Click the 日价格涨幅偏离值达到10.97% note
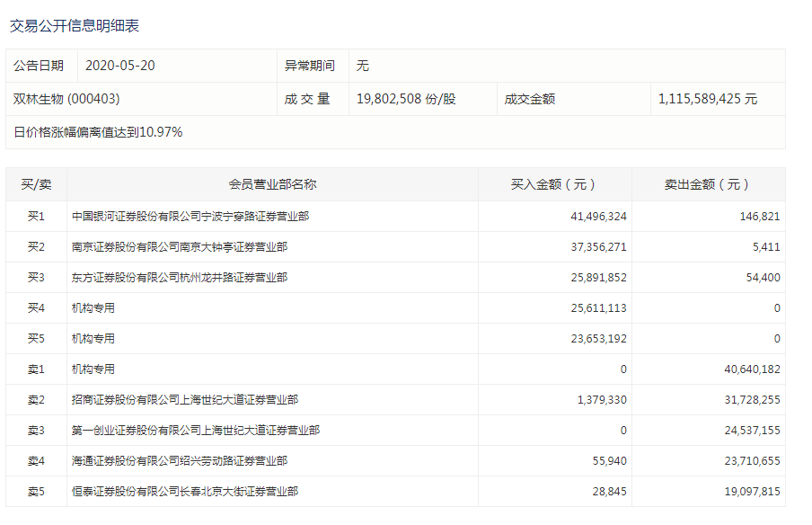 (98, 132)
